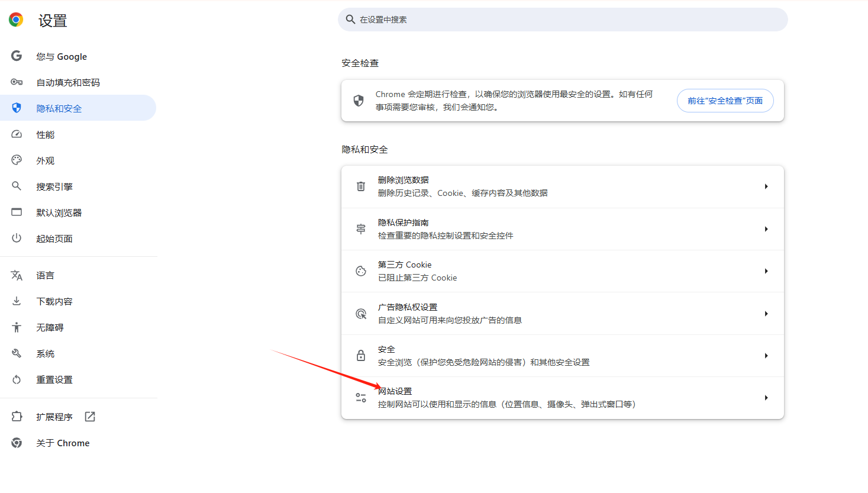The image size is (868, 493).
Task: Click the ad target icon for 广告隐私权设置
Action: pos(361,314)
